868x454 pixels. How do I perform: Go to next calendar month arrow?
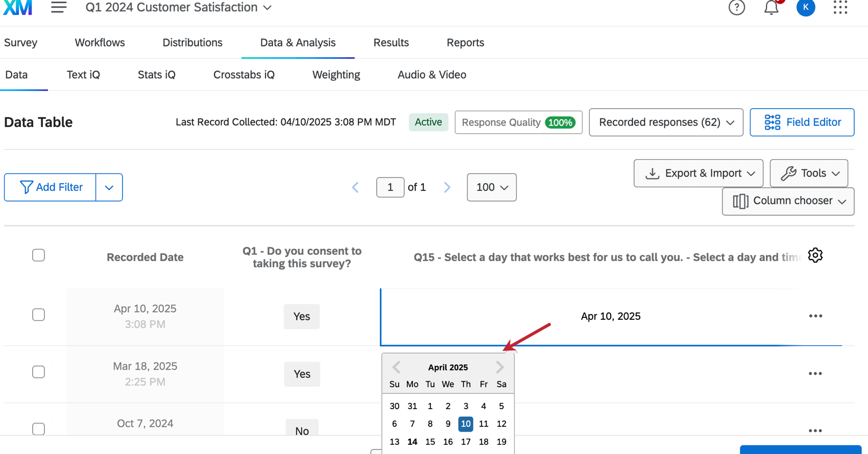pos(499,367)
